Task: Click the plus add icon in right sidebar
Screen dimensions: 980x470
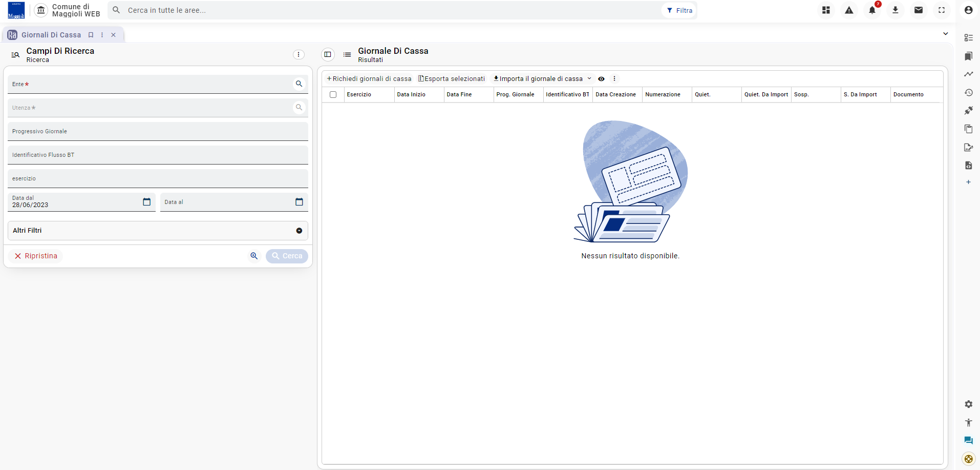Action: (x=968, y=182)
